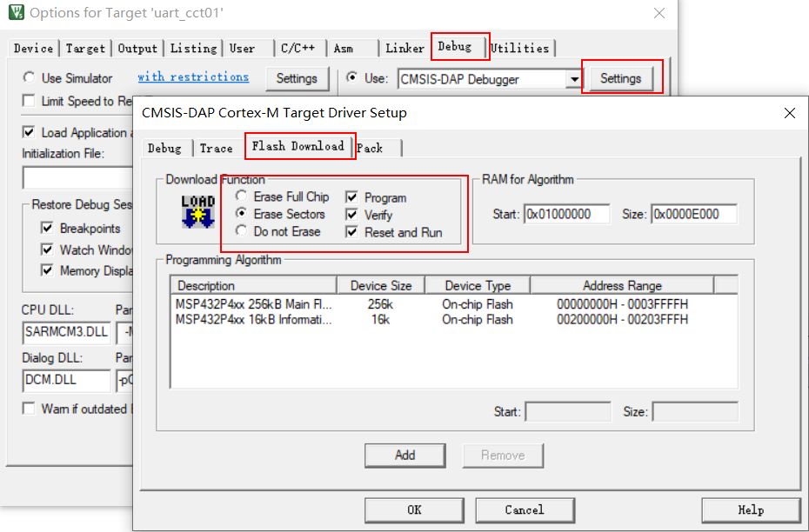This screenshot has width=809, height=532.
Task: Click the Keil uVision icon in the Options title bar
Action: pos(16,12)
